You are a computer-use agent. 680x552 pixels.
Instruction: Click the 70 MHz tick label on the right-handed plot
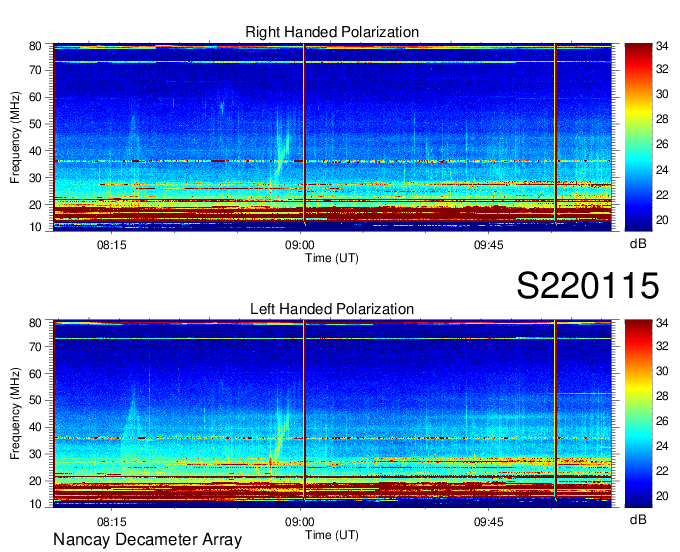(x=35, y=70)
